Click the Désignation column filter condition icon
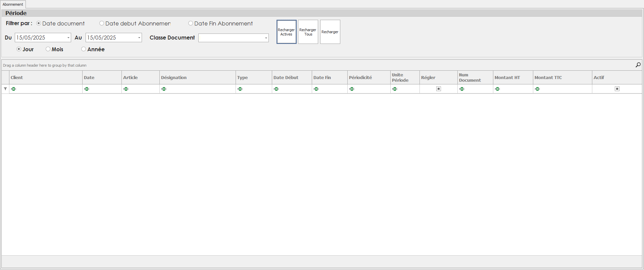The height and width of the screenshot is (270, 644). [164, 89]
